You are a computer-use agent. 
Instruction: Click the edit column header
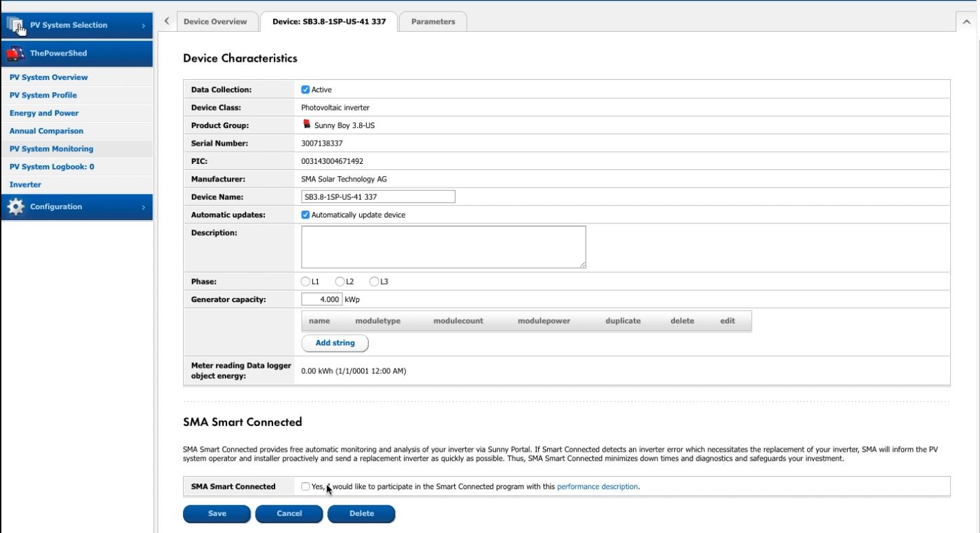coord(728,322)
